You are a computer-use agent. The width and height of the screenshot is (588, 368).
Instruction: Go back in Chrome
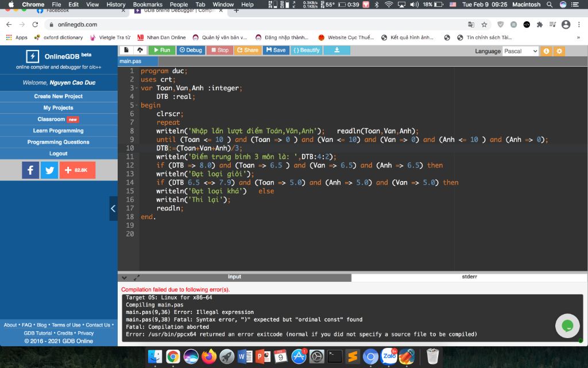9,24
